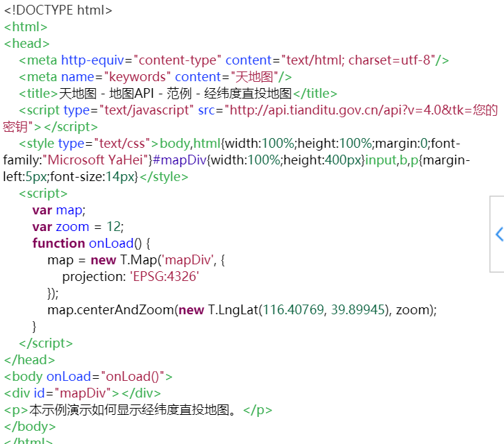Image resolution: width=504 pixels, height=444 pixels.
Task: Click the closing '</head>' tag
Action: pyautogui.click(x=29, y=360)
